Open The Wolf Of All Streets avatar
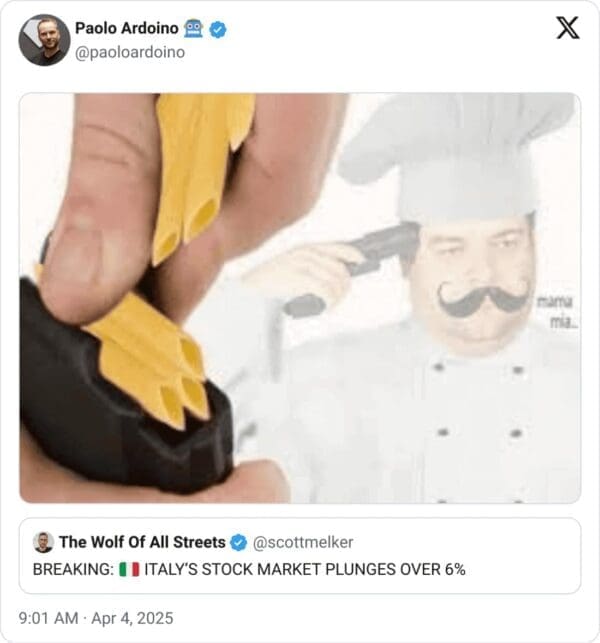The height and width of the screenshot is (643, 600). click(43, 542)
